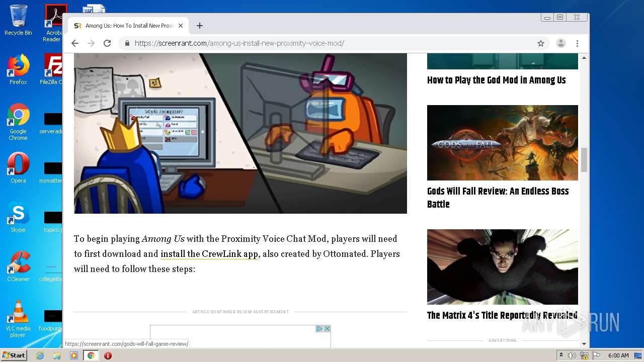Image resolution: width=644 pixels, height=362 pixels.
Task: Click the 6:00 AM system clock
Action: click(618, 355)
